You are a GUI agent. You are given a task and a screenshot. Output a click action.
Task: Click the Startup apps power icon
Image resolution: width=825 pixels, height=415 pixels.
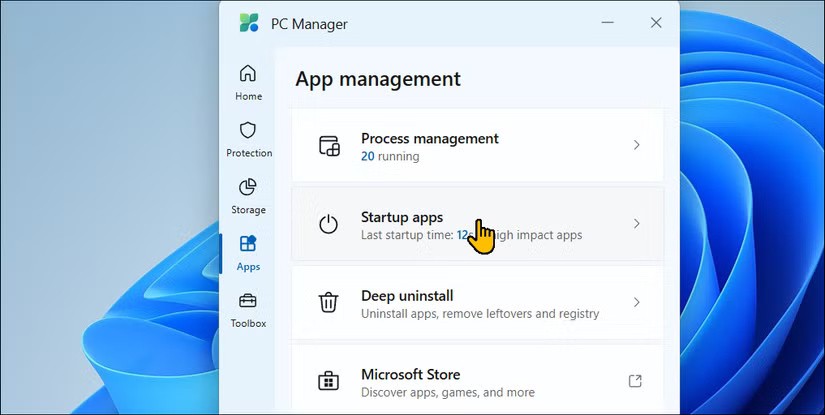pos(329,224)
